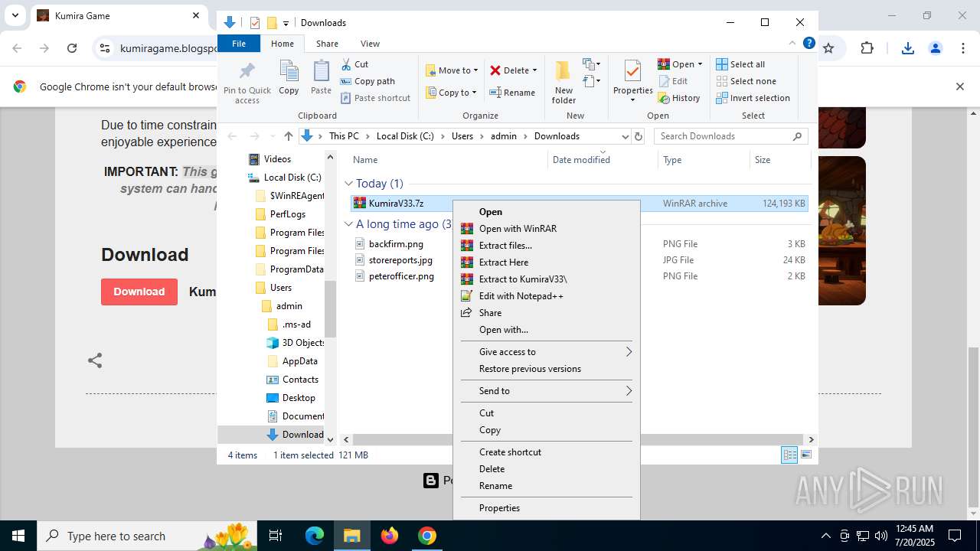980x551 pixels.
Task: Open Explorer Help question mark icon
Action: (x=808, y=44)
